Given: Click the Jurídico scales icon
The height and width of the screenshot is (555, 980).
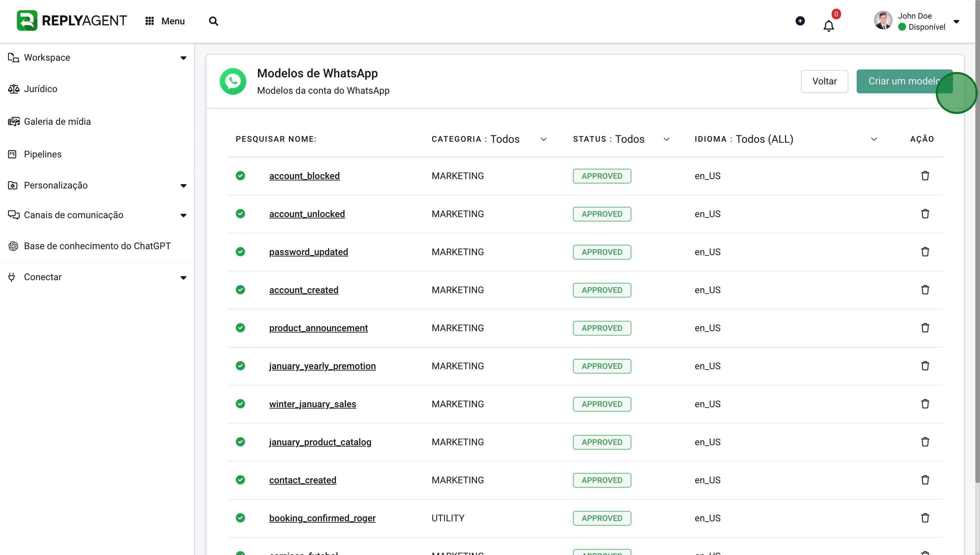Looking at the screenshot, I should pos(13,89).
